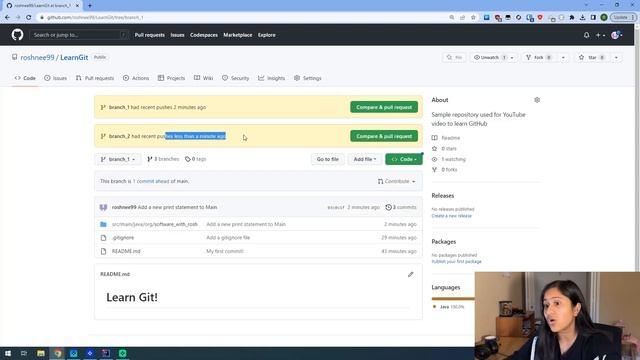Open the .gitignore file
Image resolution: width=640 pixels, height=360 pixels.
point(123,238)
